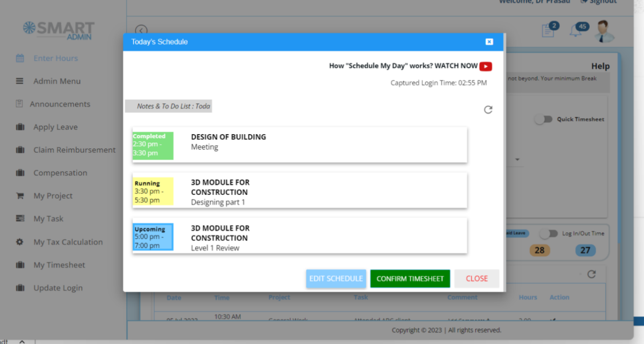
Task: Toggle the Quick Timesheet switch
Action: tap(543, 119)
